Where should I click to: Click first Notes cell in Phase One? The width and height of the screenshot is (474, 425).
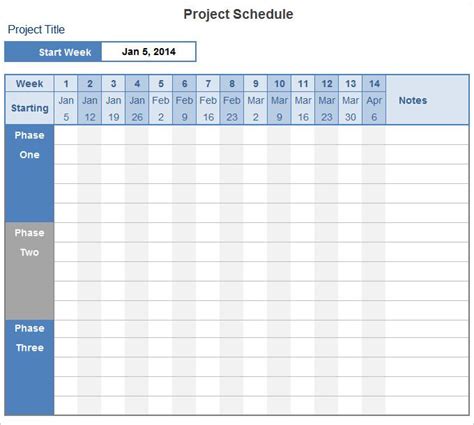click(428, 135)
